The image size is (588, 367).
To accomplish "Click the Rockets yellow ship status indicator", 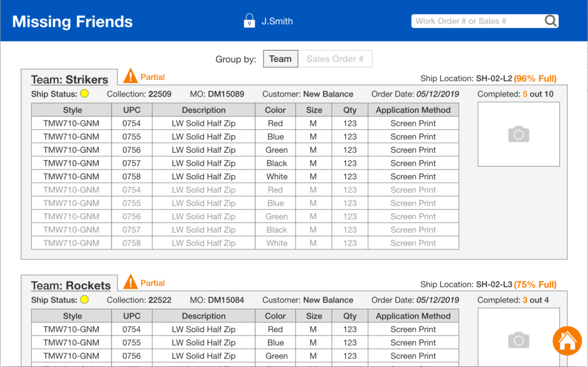I will click(x=84, y=300).
